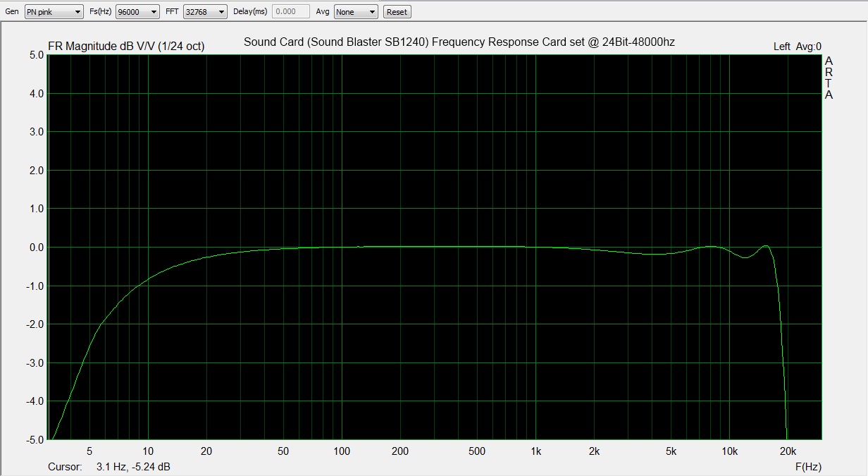Click the 20 frequency axis label
The width and height of the screenshot is (868, 476).
click(x=206, y=451)
